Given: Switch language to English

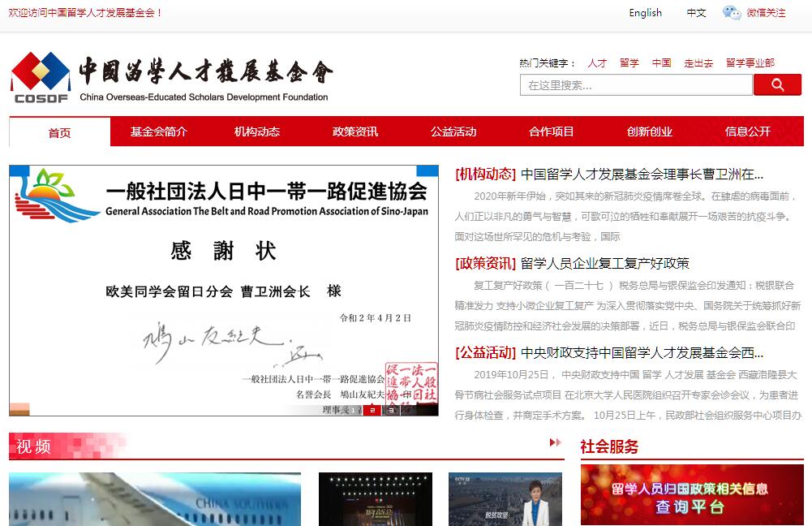Looking at the screenshot, I should 645,13.
